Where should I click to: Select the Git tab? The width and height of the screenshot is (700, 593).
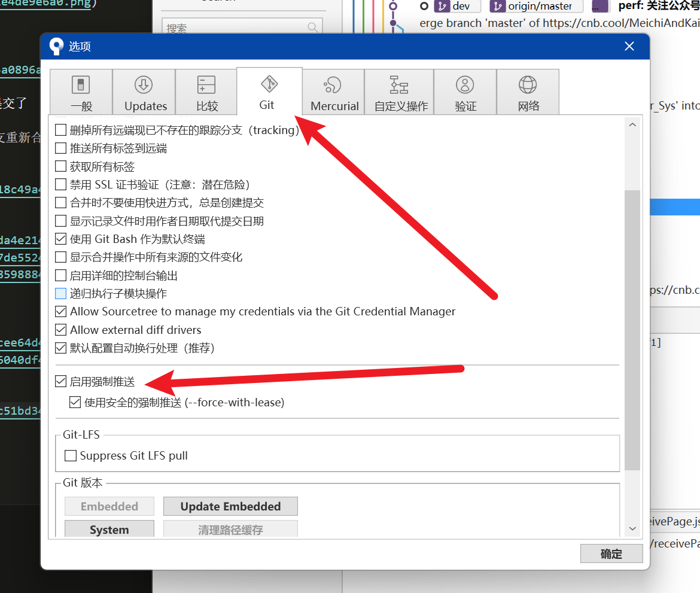[x=269, y=91]
